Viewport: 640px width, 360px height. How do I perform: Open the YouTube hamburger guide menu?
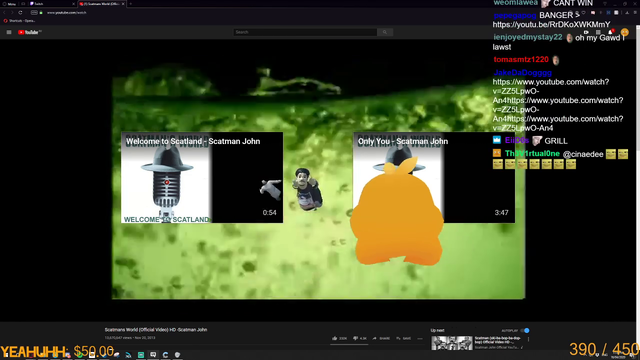point(9,32)
